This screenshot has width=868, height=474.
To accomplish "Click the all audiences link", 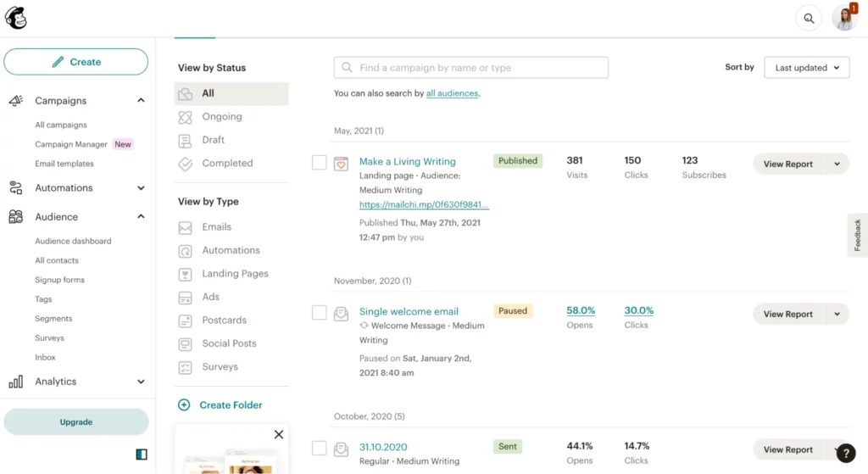I will click(452, 93).
